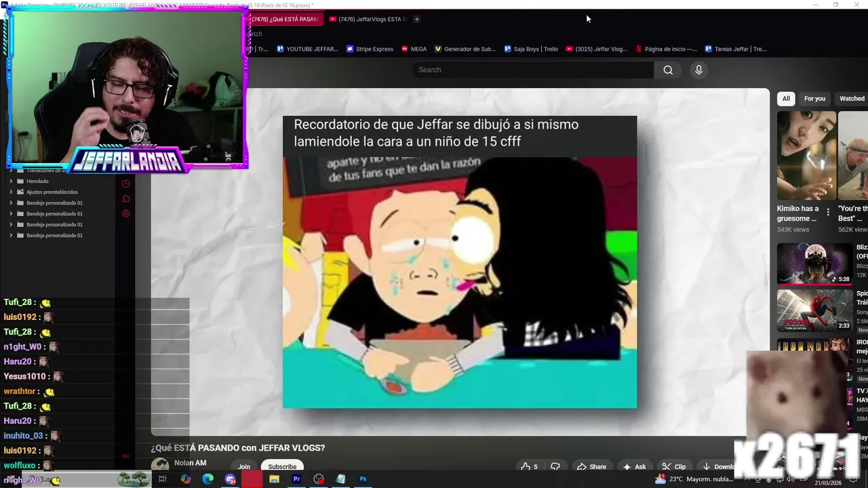Click the red settings gear icon in Premiere

[125, 213]
